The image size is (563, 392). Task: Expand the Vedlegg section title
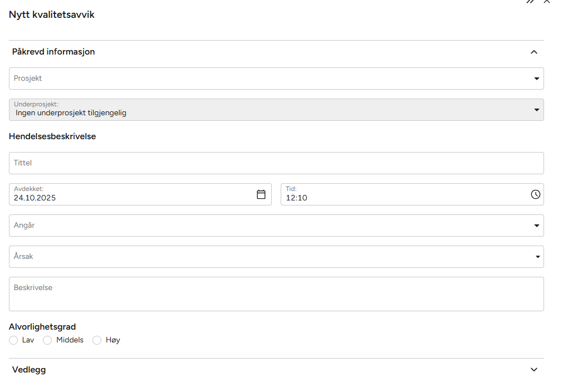pyautogui.click(x=29, y=370)
